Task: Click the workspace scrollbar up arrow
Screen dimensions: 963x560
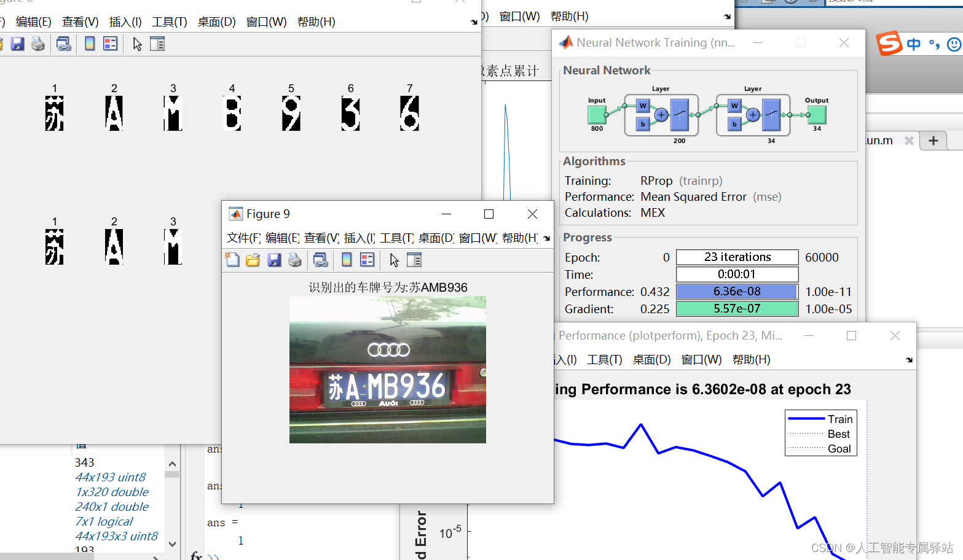Action: pyautogui.click(x=172, y=464)
